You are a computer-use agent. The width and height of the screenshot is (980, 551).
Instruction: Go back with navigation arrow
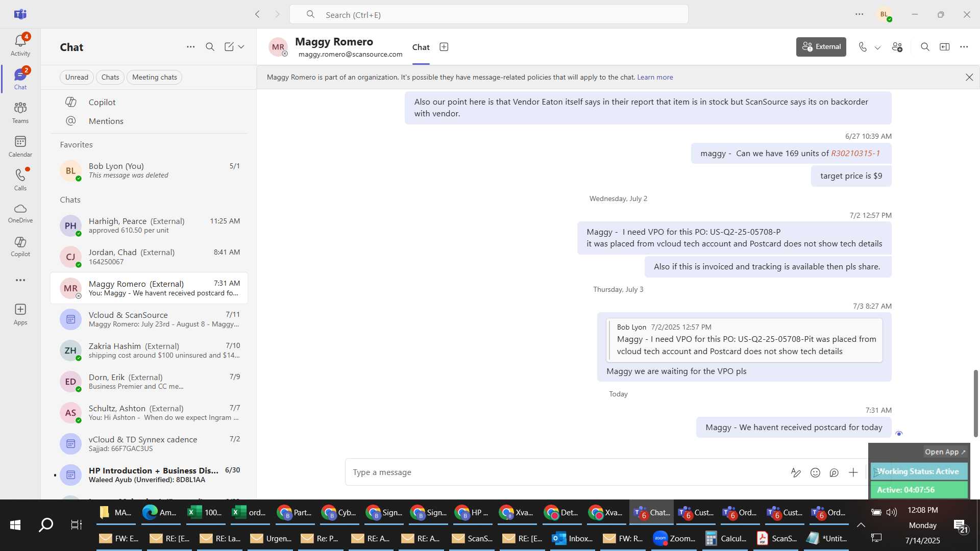coord(258,14)
